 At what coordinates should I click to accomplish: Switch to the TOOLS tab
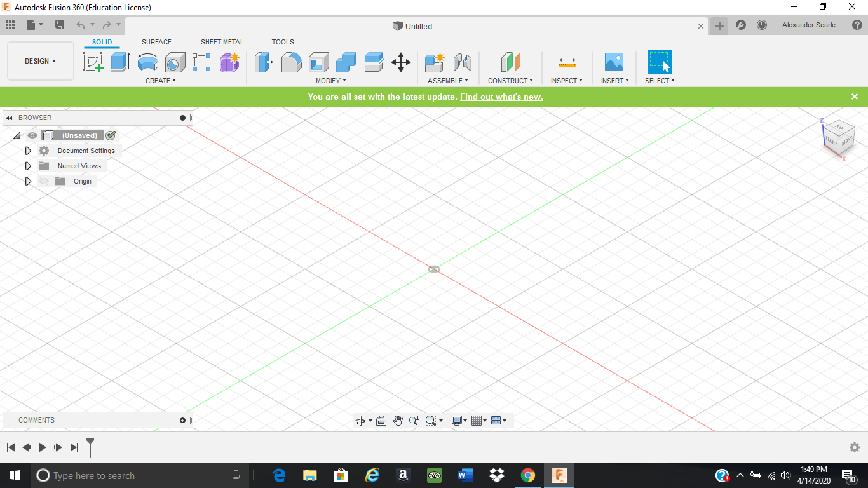click(283, 42)
